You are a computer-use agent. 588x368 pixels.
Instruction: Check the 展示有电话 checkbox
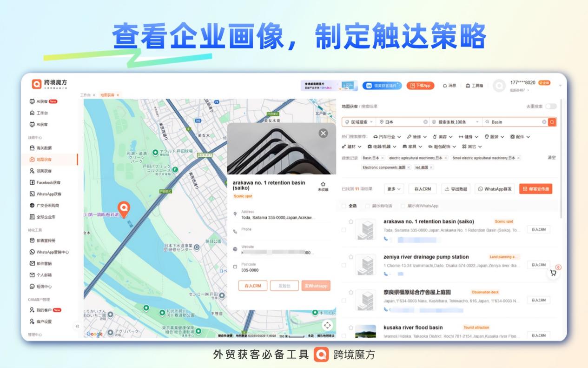[x=367, y=206]
